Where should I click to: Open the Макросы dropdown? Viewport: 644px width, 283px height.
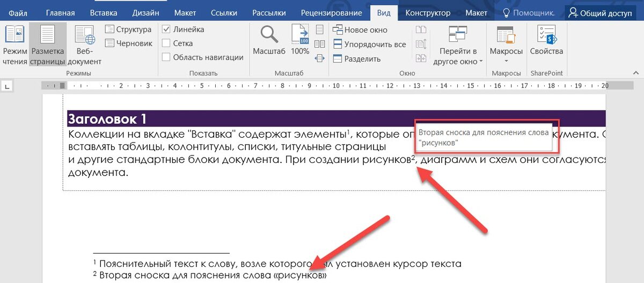[x=506, y=45]
